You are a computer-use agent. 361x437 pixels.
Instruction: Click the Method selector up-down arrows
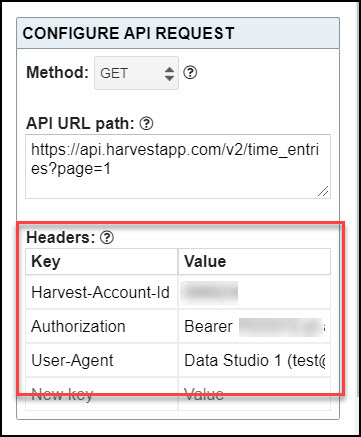(x=169, y=74)
